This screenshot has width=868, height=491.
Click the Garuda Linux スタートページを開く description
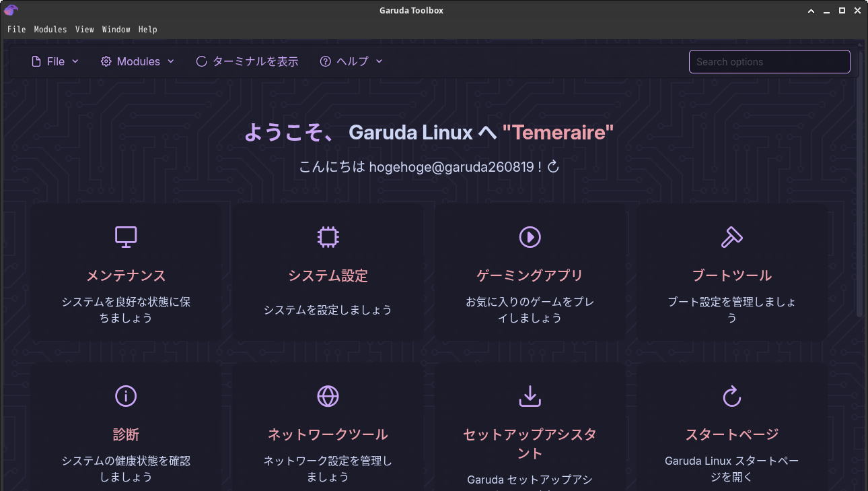point(731,469)
